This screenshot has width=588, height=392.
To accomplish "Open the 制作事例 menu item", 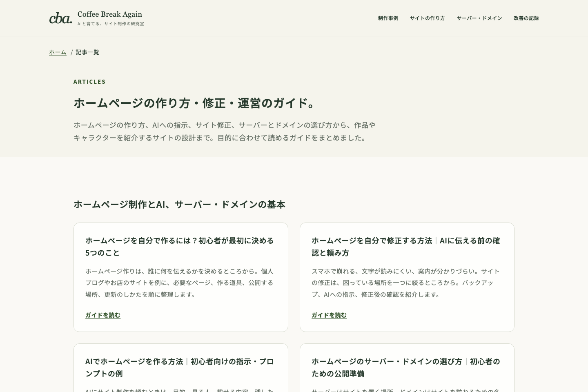I will [388, 18].
